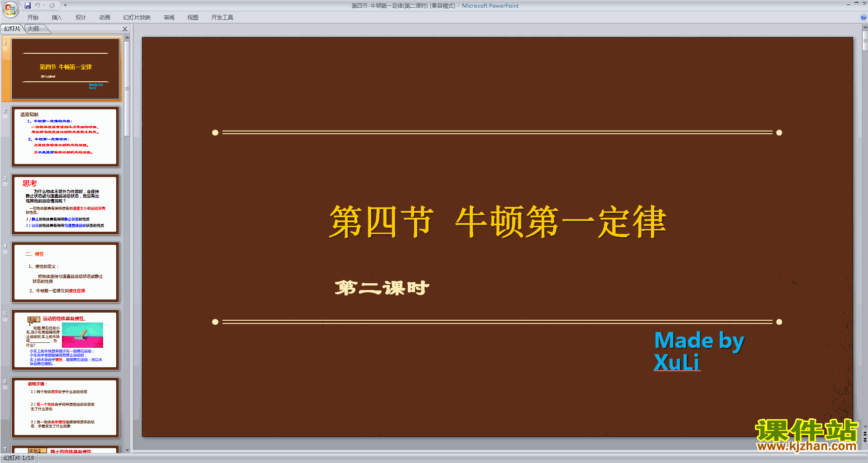
Task: Click slide title 第四节 牛顿第一定律
Action: [497, 222]
